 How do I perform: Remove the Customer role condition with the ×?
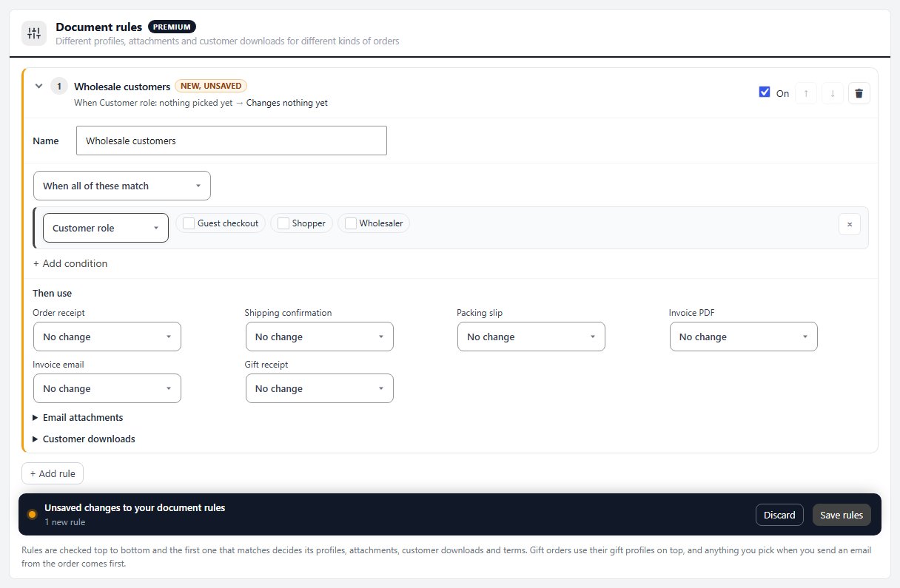tap(850, 224)
